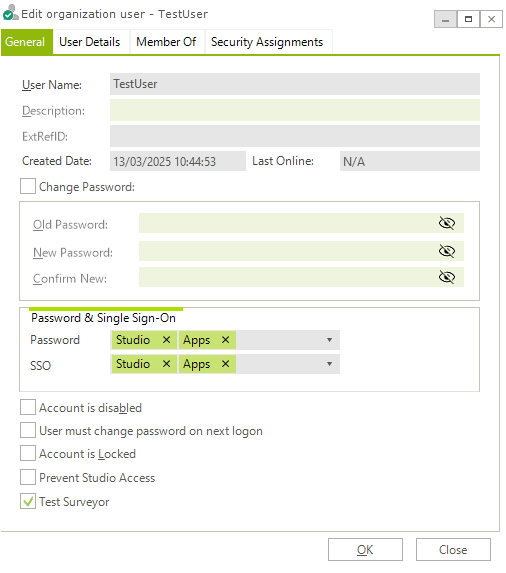The width and height of the screenshot is (506, 573).
Task: Enable the Change Password checkbox
Action: (28, 186)
